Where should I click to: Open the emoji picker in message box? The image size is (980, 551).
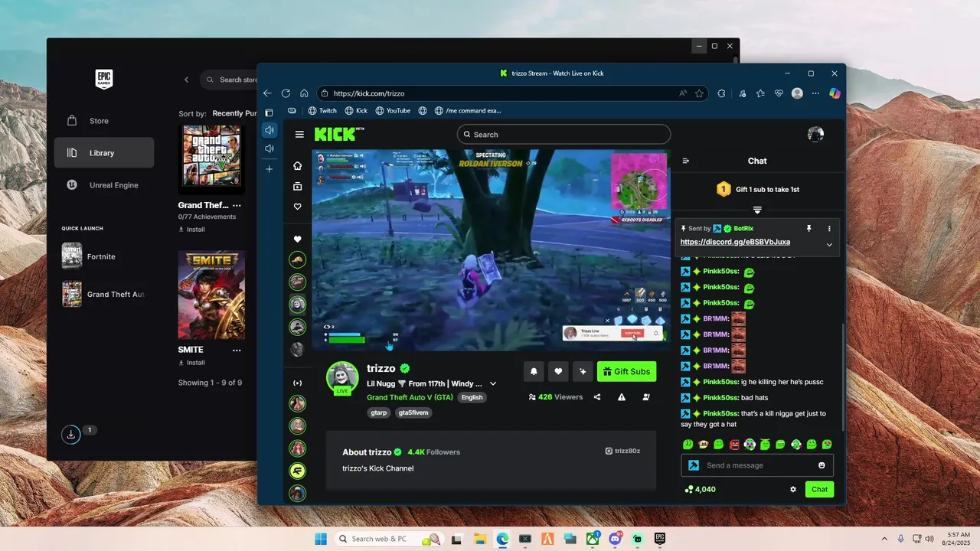point(822,465)
